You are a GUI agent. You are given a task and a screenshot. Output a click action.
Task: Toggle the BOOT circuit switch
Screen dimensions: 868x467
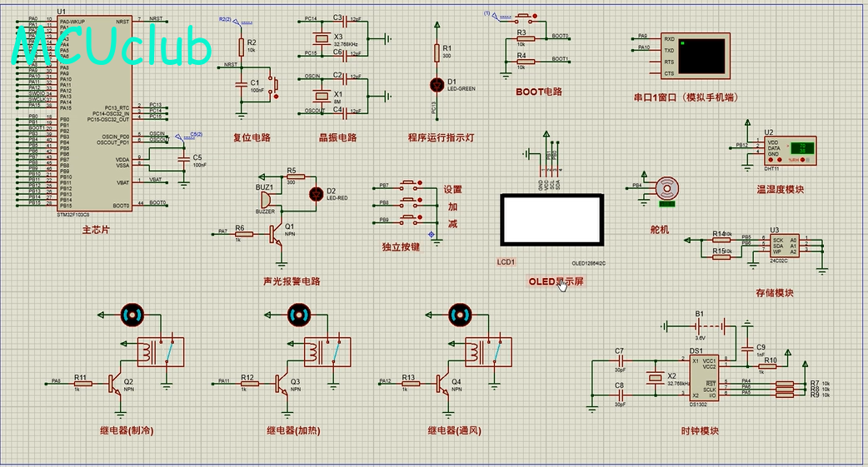click(x=523, y=18)
